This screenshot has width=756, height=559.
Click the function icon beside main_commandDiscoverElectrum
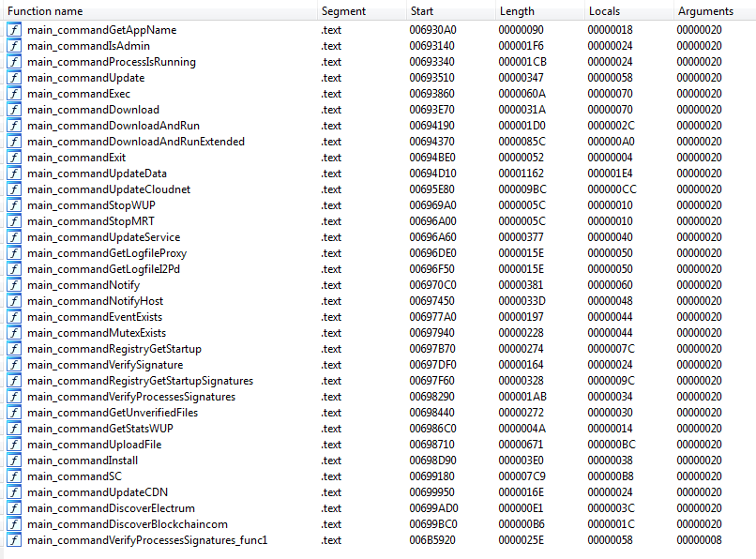[14, 508]
